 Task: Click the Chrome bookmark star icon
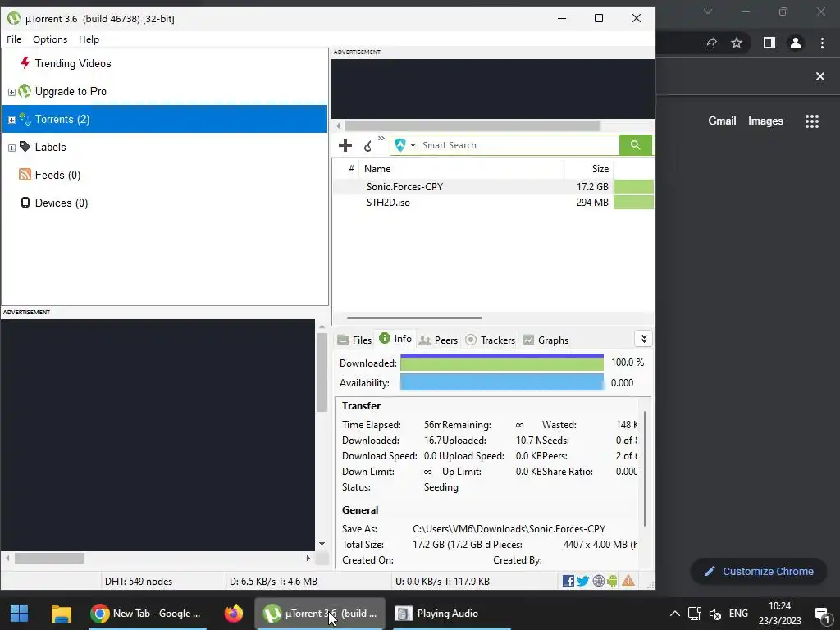pos(737,43)
